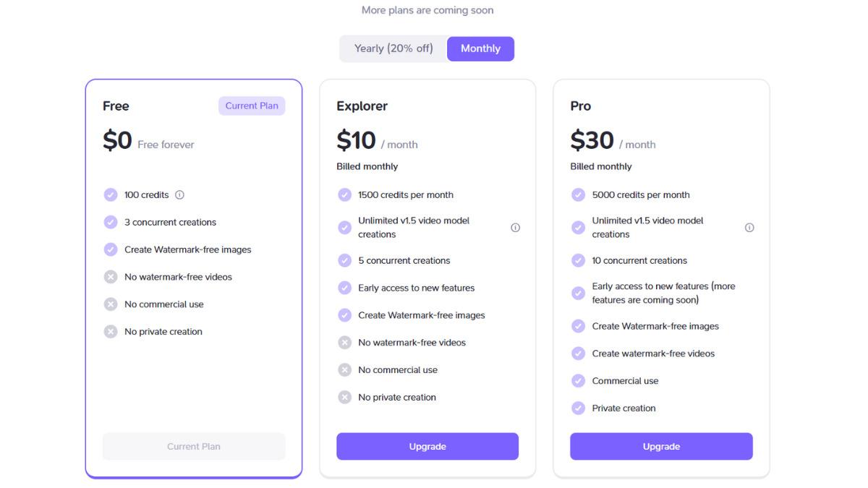Screen dimensions: 868x488
Task: Click the disabled Current Plan button
Action: point(194,446)
